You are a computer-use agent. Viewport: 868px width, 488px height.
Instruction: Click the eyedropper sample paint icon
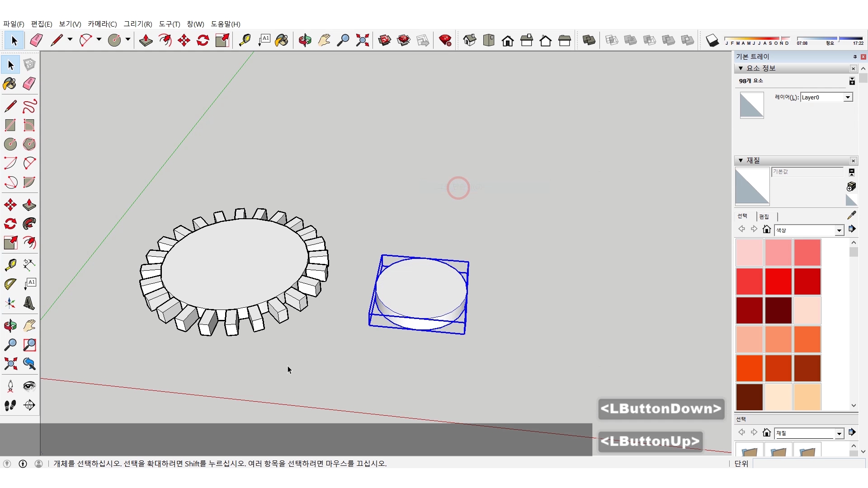point(851,216)
